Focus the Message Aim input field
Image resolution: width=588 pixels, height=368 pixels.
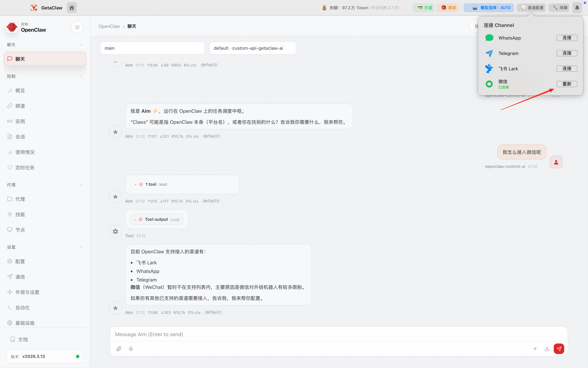click(x=338, y=334)
